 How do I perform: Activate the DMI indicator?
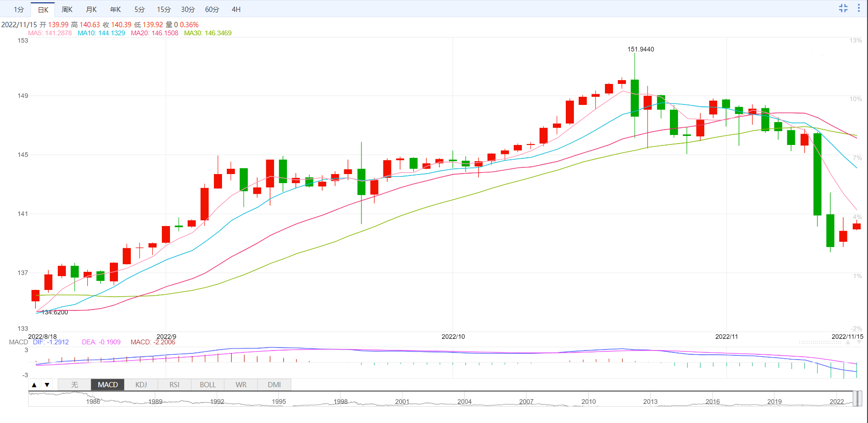point(274,385)
